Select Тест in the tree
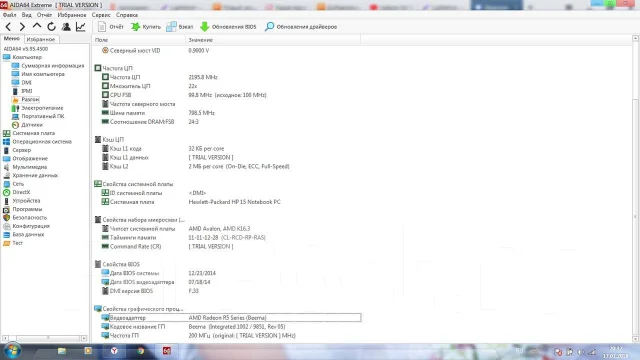The width and height of the screenshot is (640, 360). coord(18,243)
